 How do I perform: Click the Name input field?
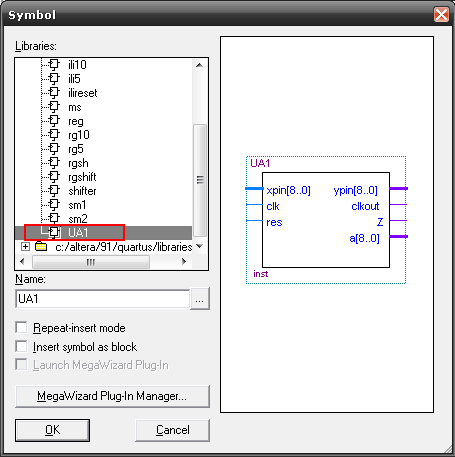pos(102,299)
